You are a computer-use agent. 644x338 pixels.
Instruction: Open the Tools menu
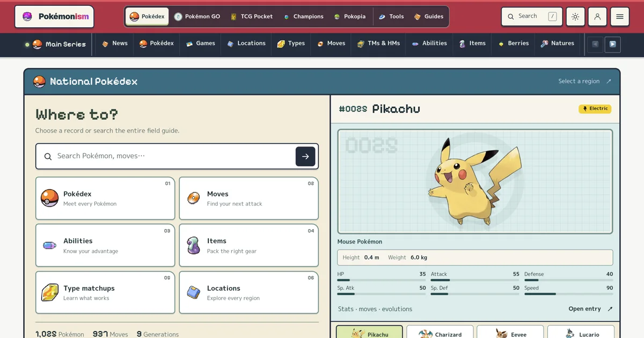(x=391, y=17)
